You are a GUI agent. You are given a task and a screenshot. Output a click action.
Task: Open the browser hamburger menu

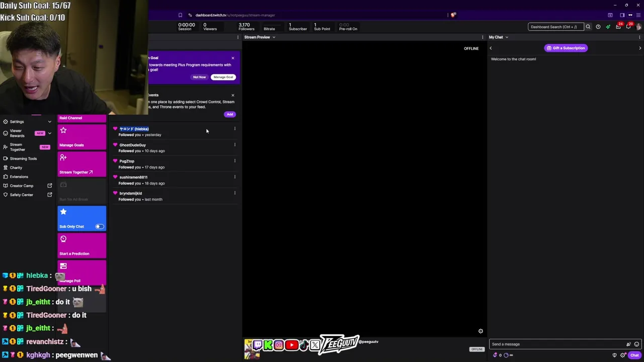click(x=638, y=15)
